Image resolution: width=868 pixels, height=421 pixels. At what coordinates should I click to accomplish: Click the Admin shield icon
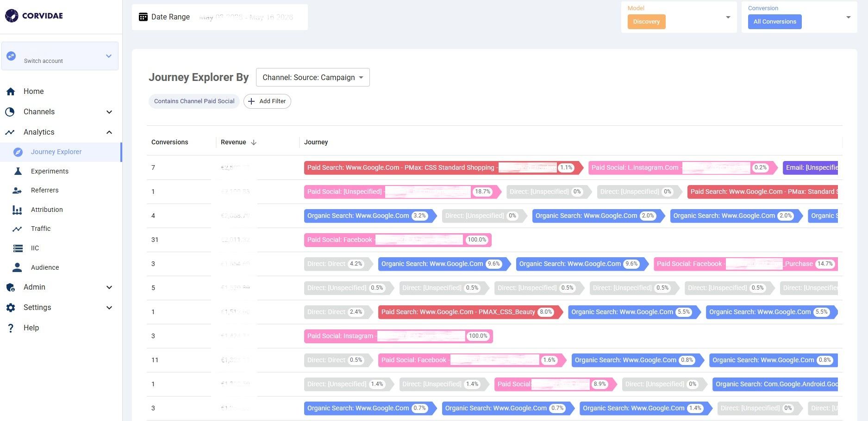10,287
